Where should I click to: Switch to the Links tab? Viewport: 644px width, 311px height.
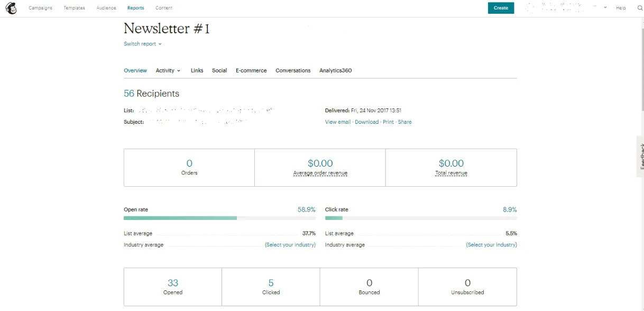point(197,70)
